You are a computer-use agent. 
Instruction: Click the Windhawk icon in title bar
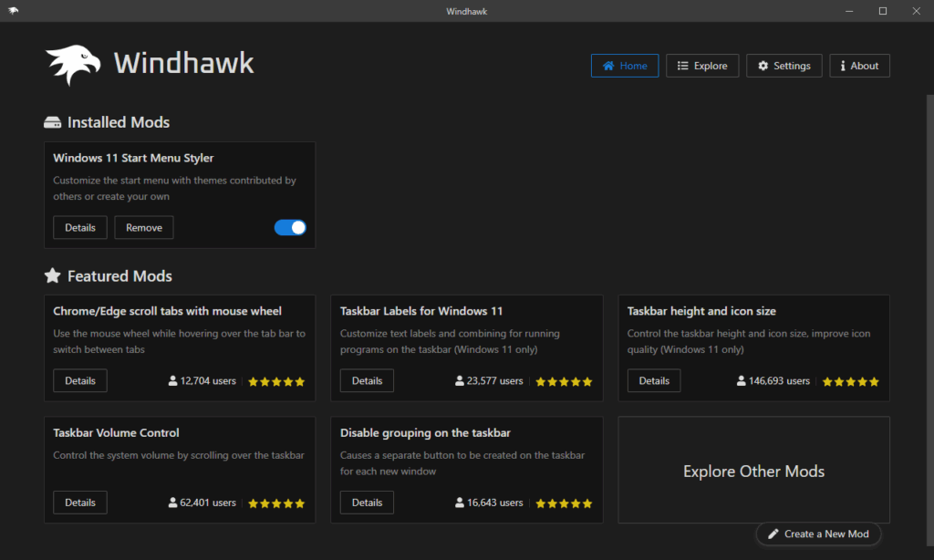pos(13,11)
